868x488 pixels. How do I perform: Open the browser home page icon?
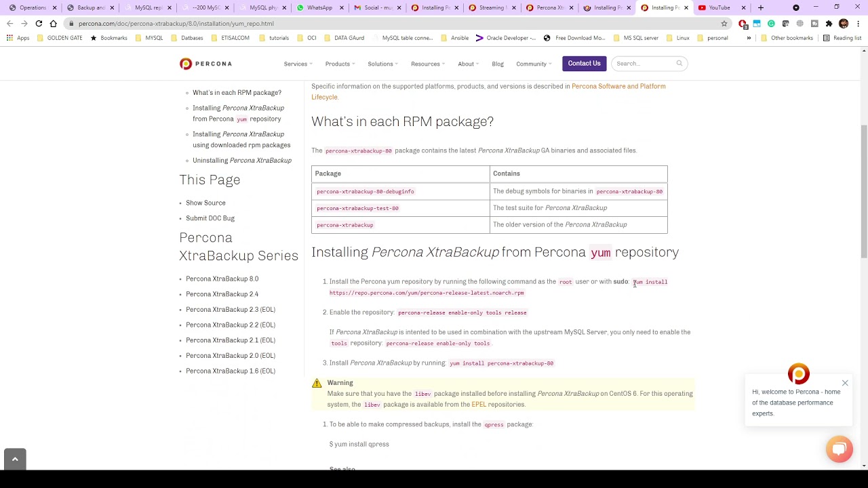[x=53, y=23]
